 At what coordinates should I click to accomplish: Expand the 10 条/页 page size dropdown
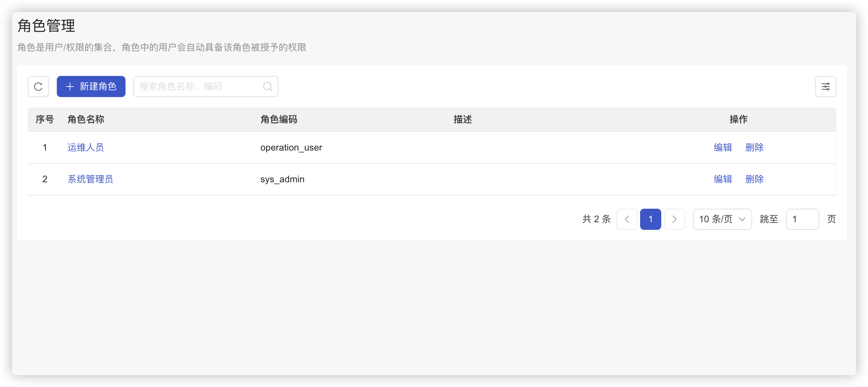pos(722,219)
